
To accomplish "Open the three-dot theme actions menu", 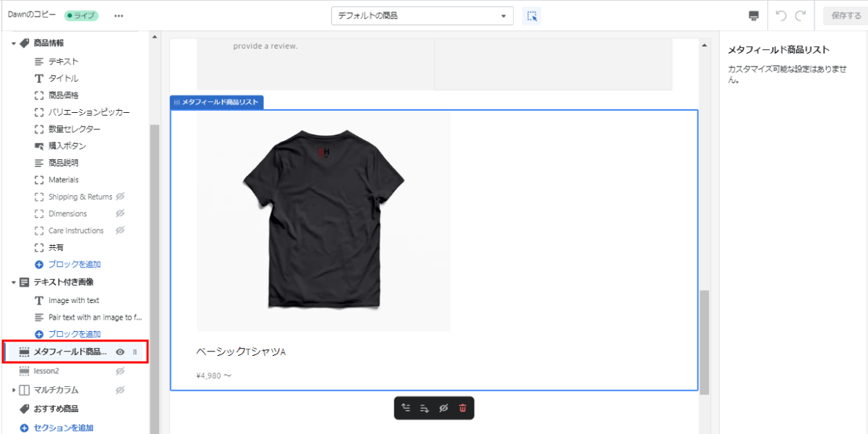I will pos(119,15).
